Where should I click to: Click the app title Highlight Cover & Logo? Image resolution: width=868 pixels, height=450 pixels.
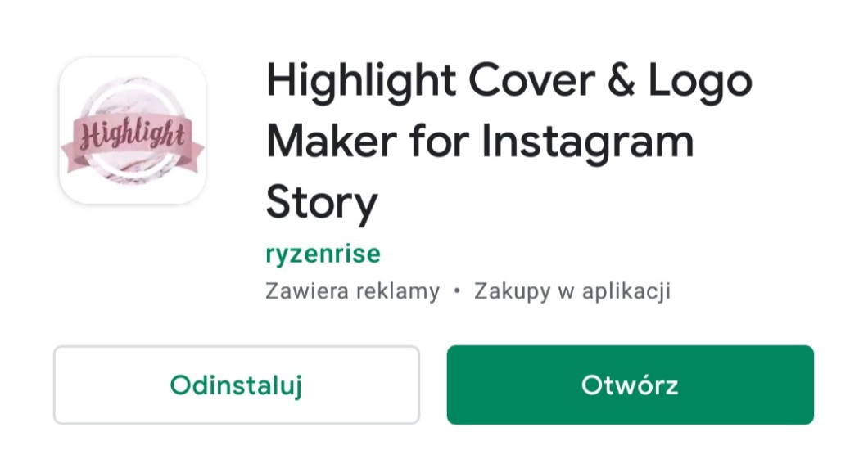pyautogui.click(x=509, y=81)
